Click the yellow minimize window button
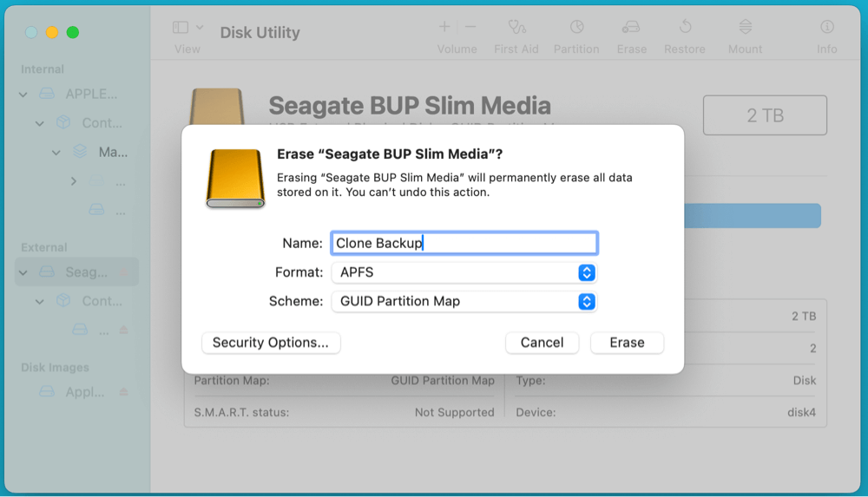 click(x=52, y=33)
